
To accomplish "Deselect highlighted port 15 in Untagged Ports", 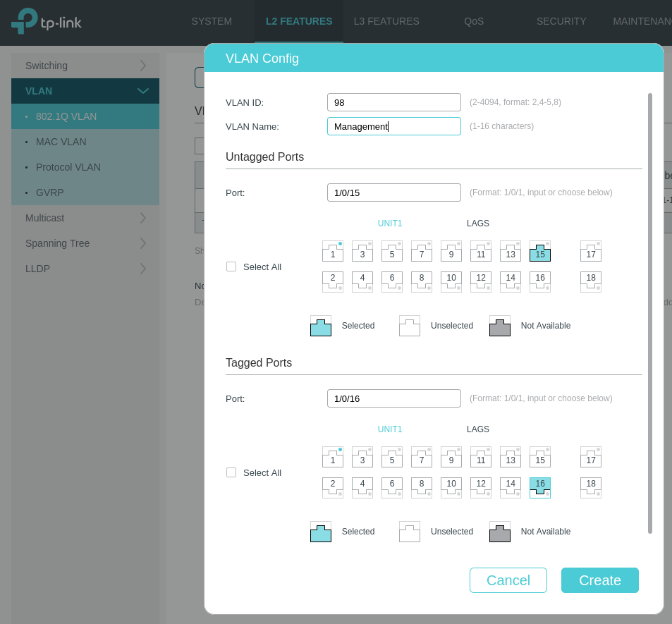I will click(540, 251).
